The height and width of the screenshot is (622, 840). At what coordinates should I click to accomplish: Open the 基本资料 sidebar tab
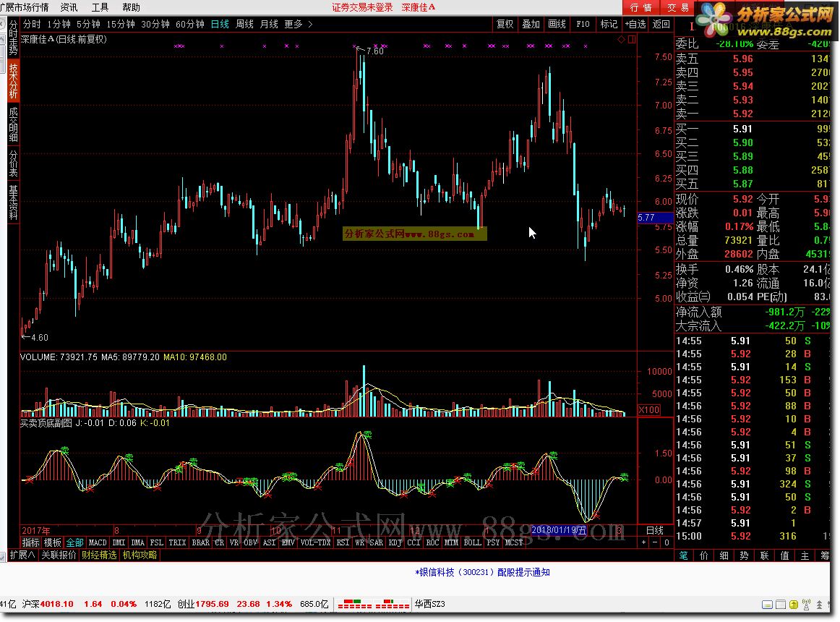coord(14,203)
